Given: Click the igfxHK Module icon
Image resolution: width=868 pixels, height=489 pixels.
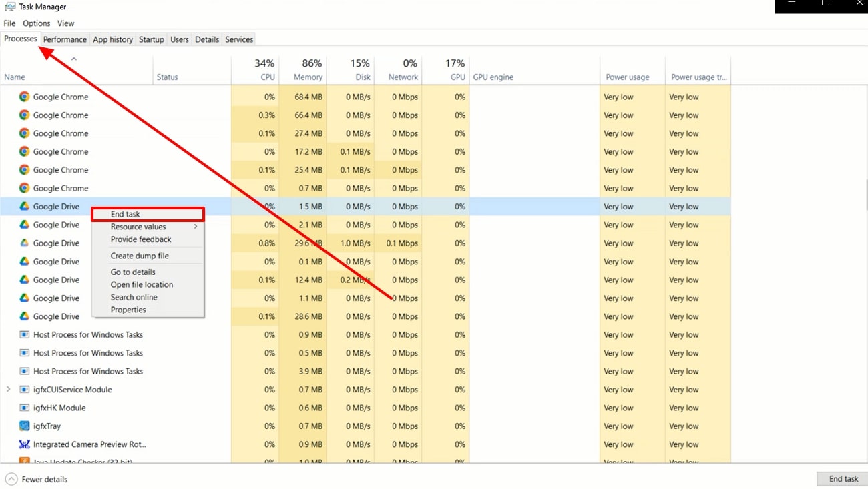Looking at the screenshot, I should [24, 408].
